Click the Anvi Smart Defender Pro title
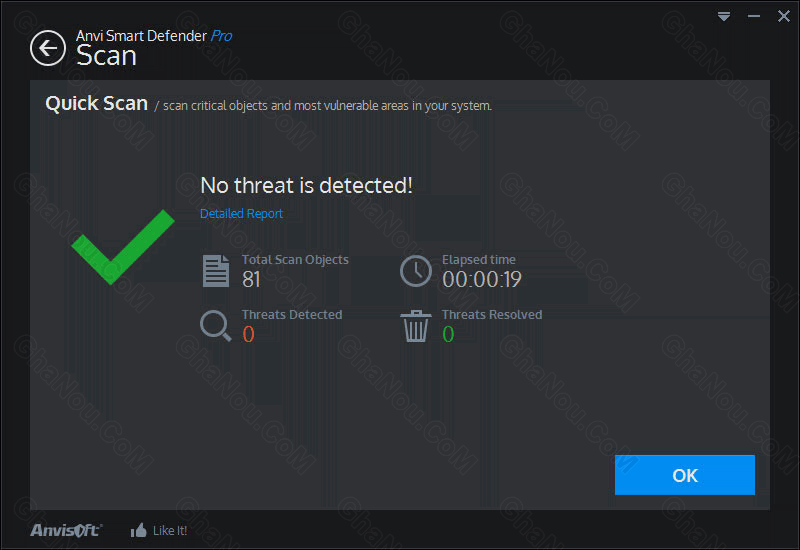Screen dimensions: 800x550 coord(154,36)
